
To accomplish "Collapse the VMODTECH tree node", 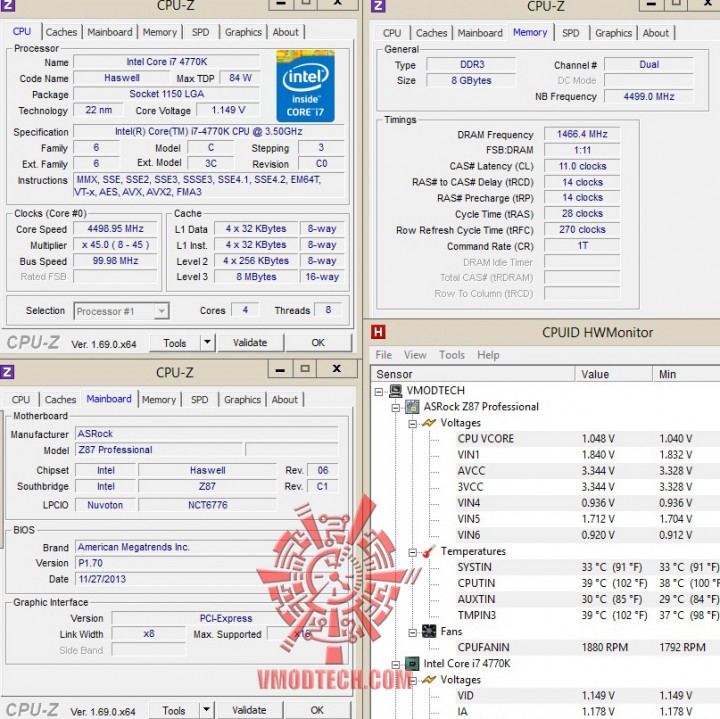I will (379, 392).
